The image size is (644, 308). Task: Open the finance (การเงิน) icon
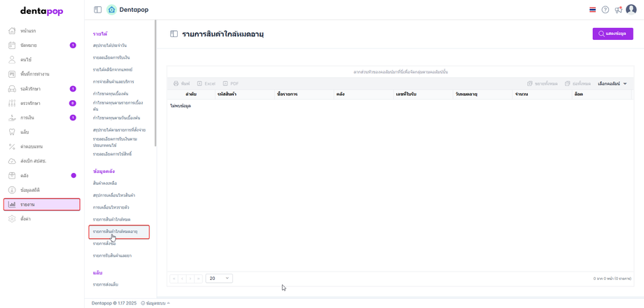coord(12,118)
